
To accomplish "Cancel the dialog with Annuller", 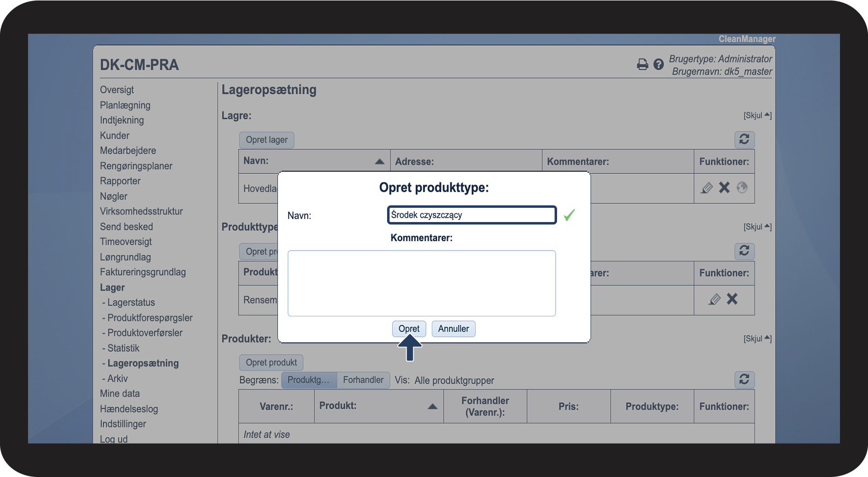I will pos(453,329).
